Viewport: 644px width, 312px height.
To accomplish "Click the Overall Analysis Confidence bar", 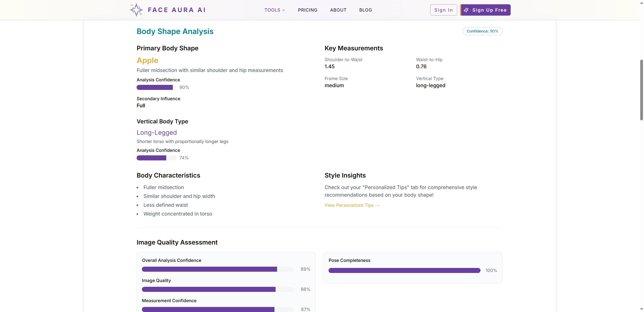I will pyautogui.click(x=218, y=269).
